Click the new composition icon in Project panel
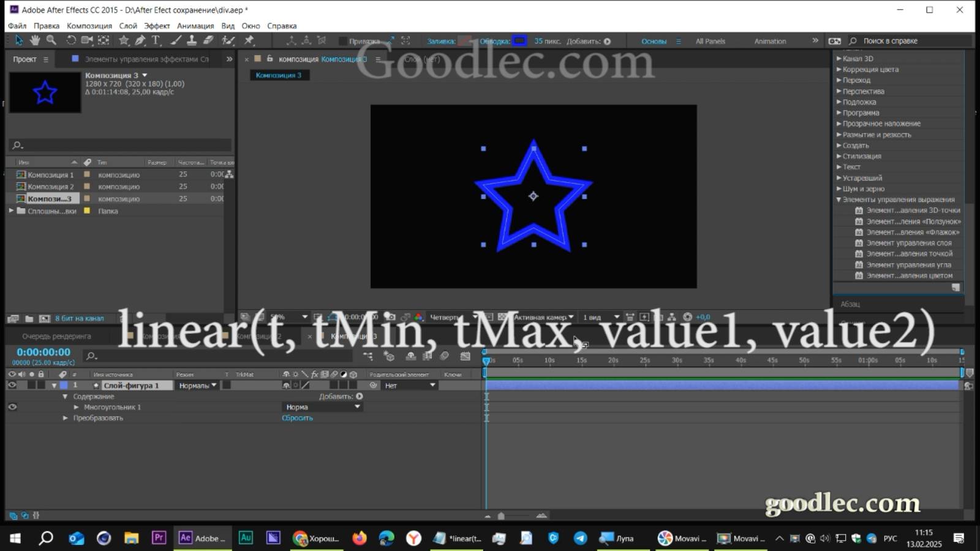980x551 pixels. [x=45, y=318]
